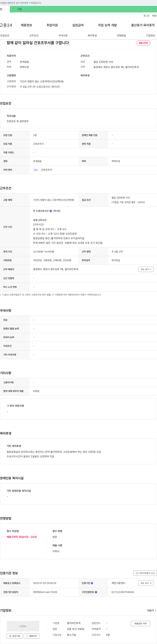Report a false ad via 거짓구인광고 신고

click(145, 573)
